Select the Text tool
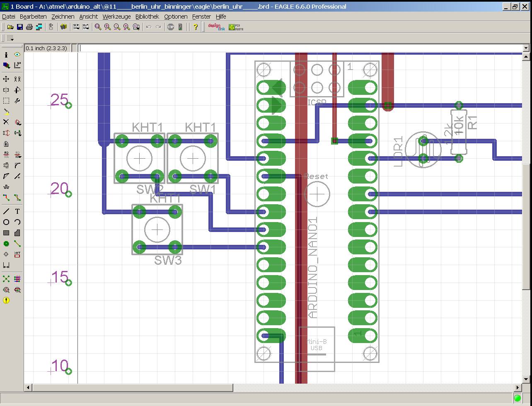532x406 pixels. [17, 211]
